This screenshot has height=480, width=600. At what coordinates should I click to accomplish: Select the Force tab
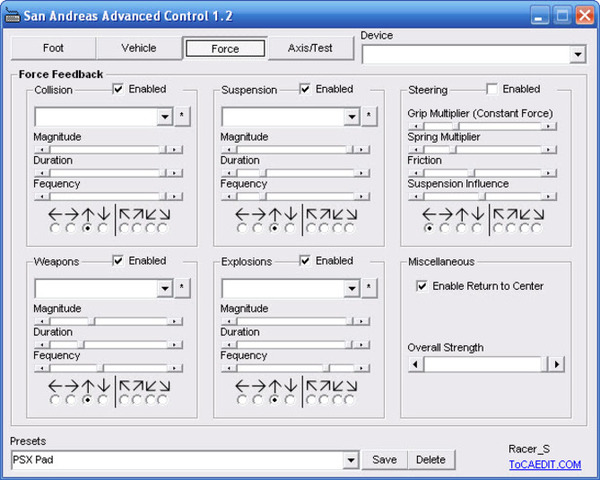tap(225, 49)
